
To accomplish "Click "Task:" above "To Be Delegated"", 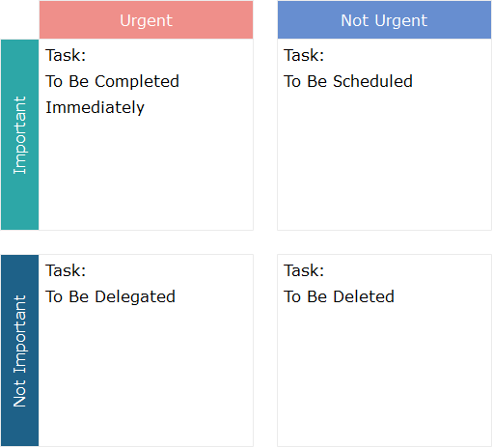I will click(x=66, y=270).
